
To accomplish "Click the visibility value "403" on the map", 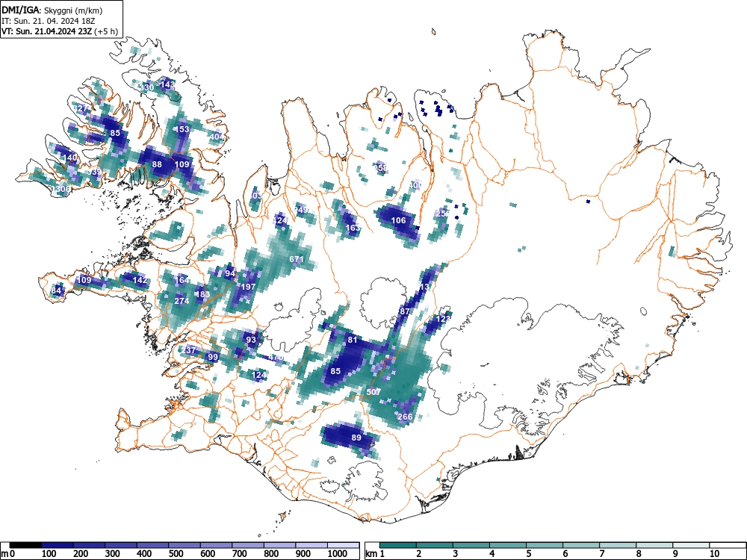I will coord(255,196).
